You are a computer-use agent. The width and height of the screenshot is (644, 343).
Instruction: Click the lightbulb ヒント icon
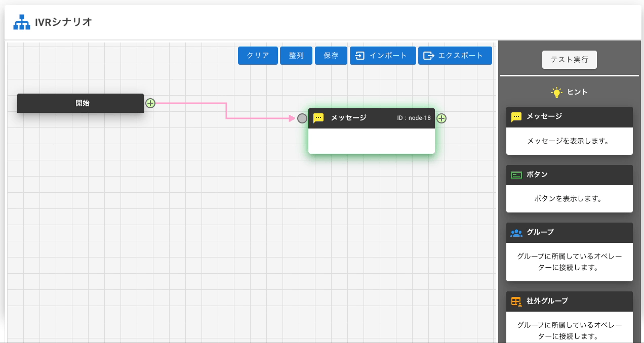point(556,92)
